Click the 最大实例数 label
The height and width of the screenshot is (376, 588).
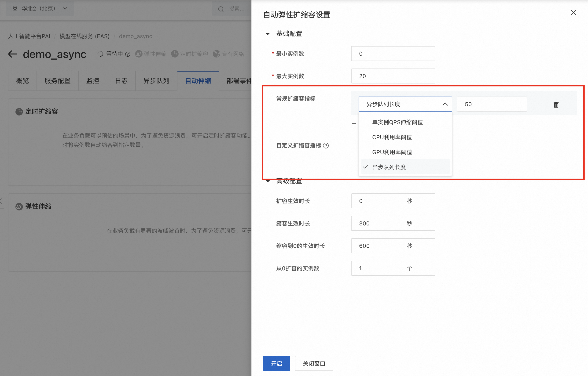(290, 76)
